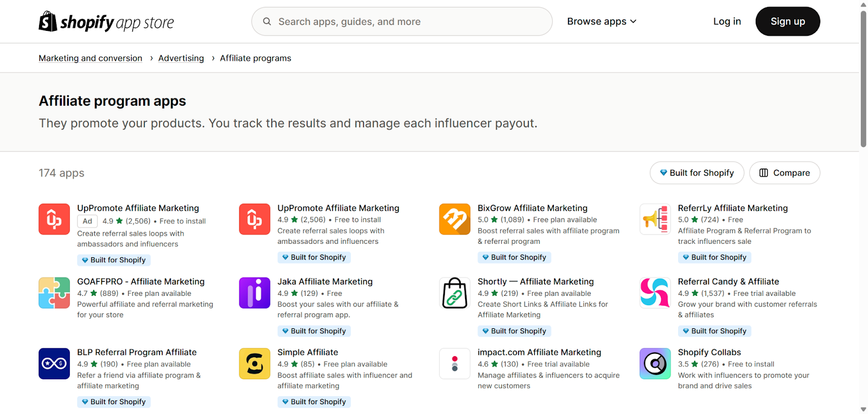This screenshot has width=868, height=414.
Task: Open Simple Affiliate title
Action: tap(308, 352)
